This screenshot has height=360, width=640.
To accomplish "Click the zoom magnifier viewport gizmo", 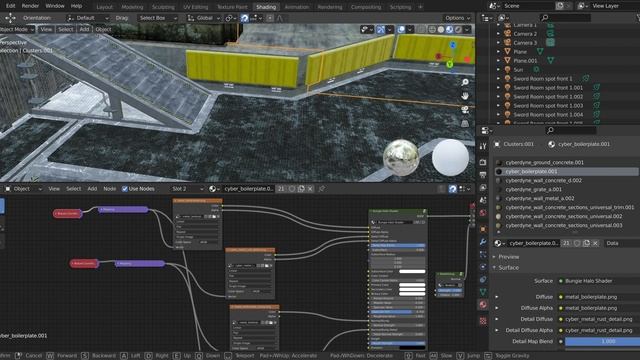I will click(x=464, y=82).
